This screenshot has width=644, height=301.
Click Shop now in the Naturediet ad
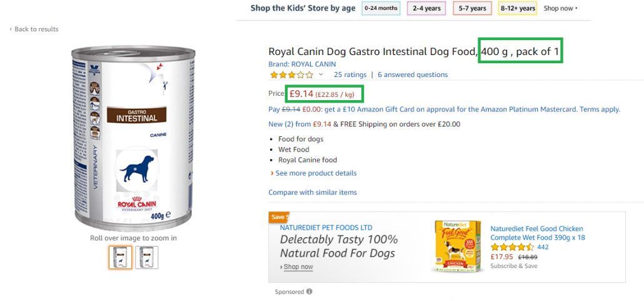click(x=296, y=267)
